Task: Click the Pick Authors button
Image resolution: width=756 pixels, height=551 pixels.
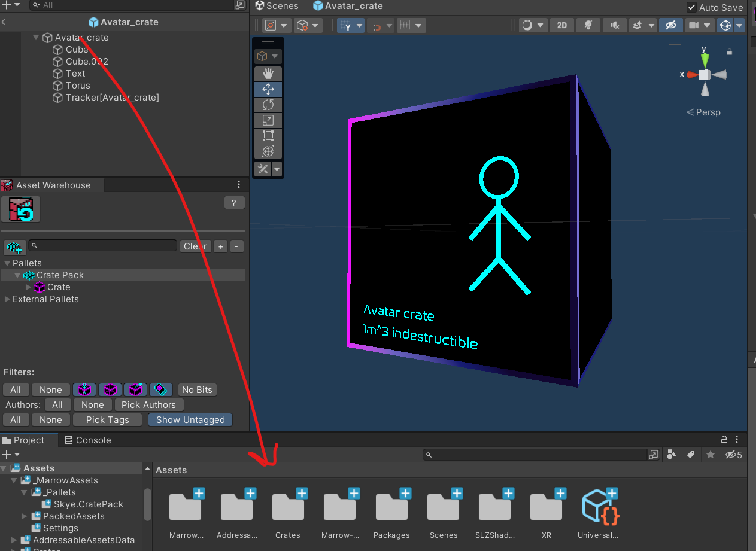Action: click(x=149, y=405)
